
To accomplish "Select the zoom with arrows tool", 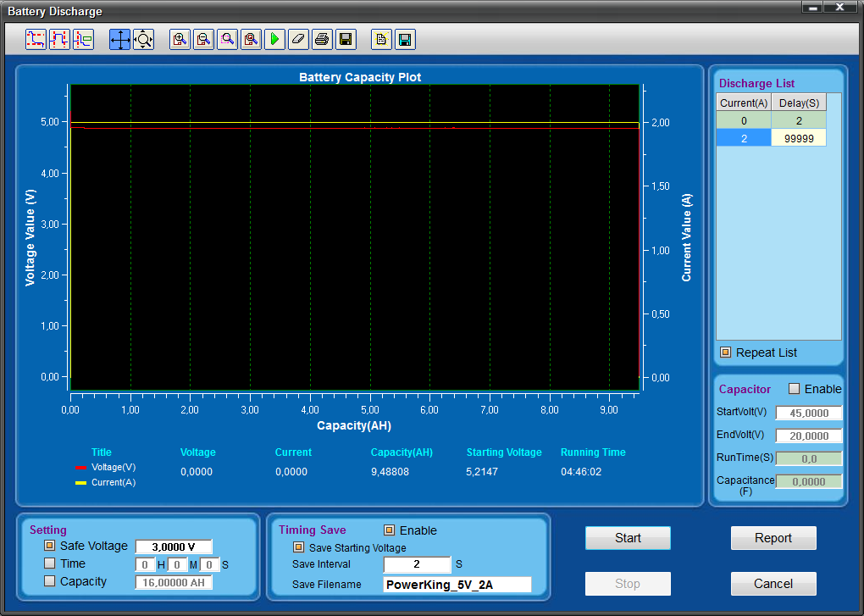I will pos(143,39).
